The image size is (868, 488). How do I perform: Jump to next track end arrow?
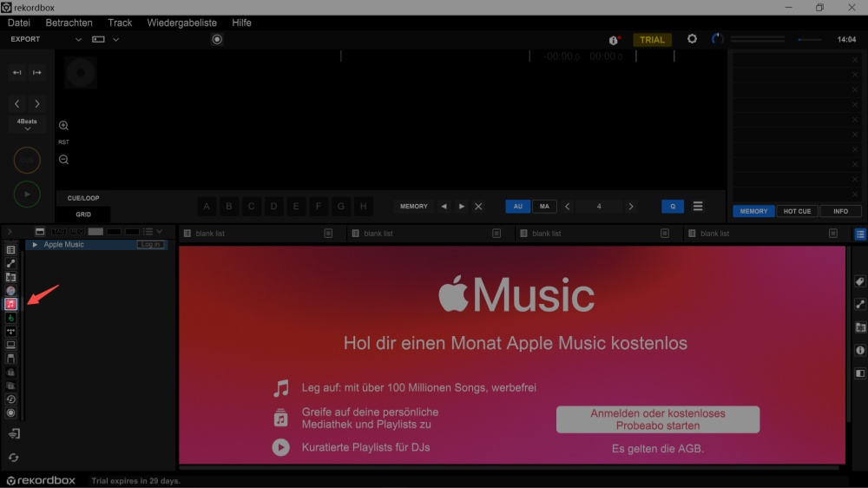coord(37,73)
